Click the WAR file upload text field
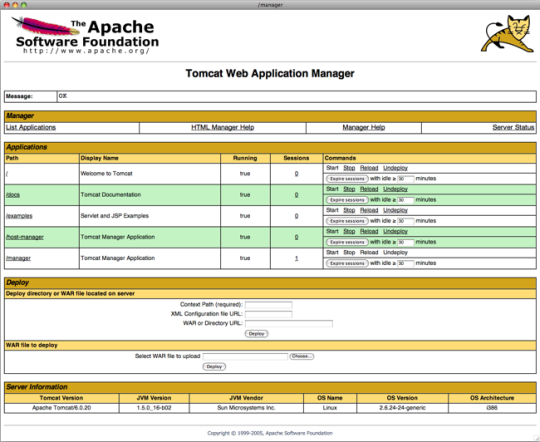 click(x=245, y=356)
